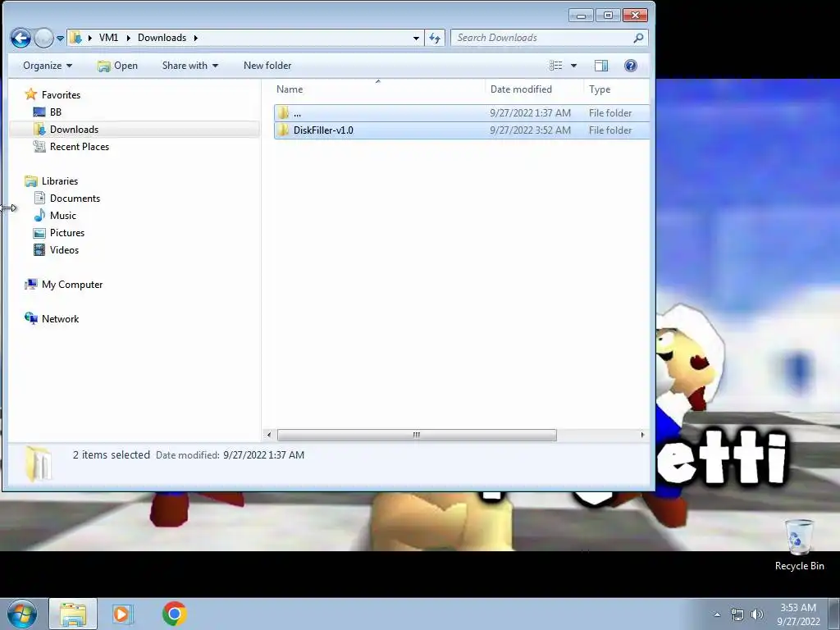Screen dimensions: 840x630
Task: Click date modified value in details pane
Action: [263, 454]
